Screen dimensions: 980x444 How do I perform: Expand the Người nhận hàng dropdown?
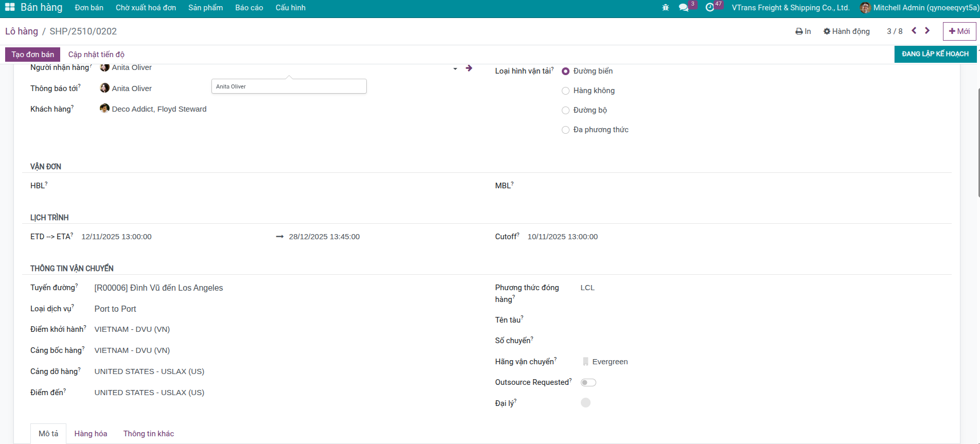pos(455,68)
